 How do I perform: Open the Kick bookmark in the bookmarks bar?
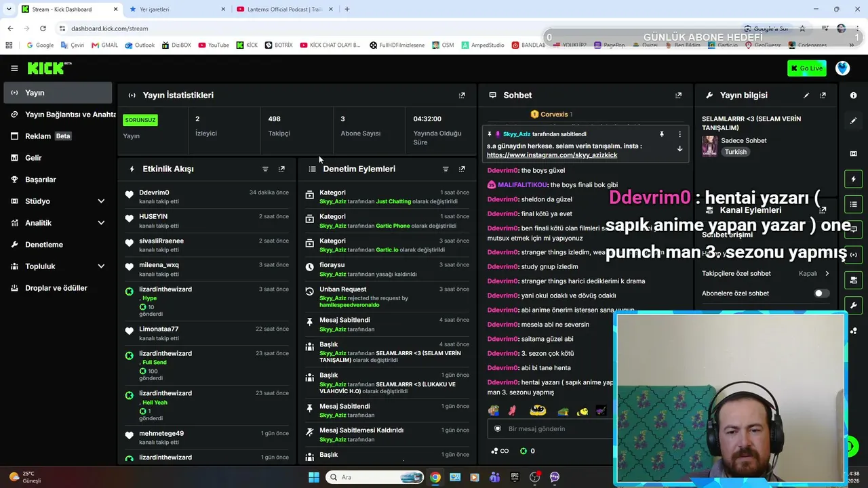(247, 45)
